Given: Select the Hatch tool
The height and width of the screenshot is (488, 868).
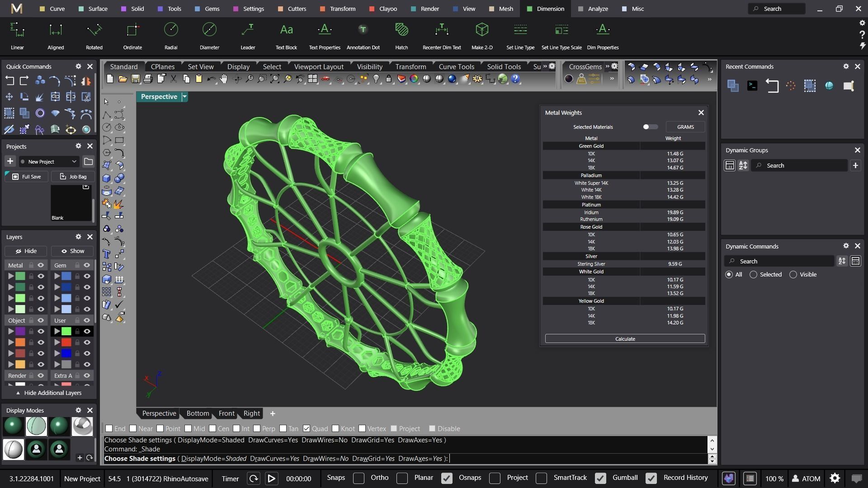Looking at the screenshot, I should coord(401,35).
